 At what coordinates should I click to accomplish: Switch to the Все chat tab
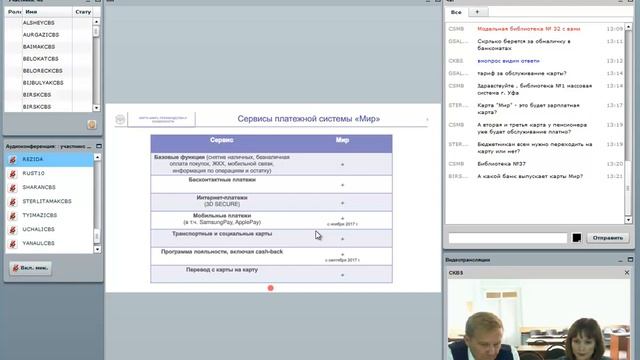pyautogui.click(x=456, y=12)
